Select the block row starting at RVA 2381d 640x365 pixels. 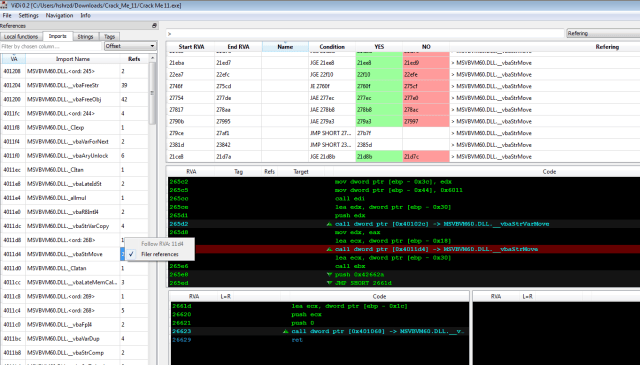pyautogui.click(x=403, y=145)
